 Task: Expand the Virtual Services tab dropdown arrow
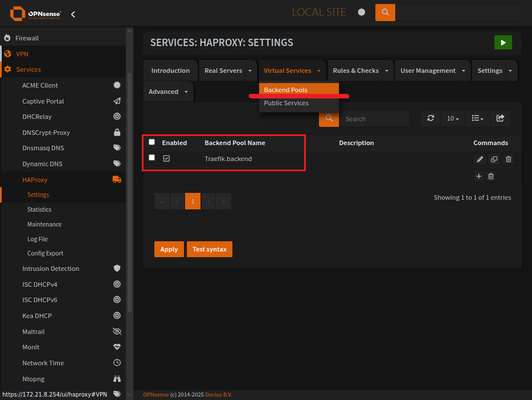(x=319, y=71)
